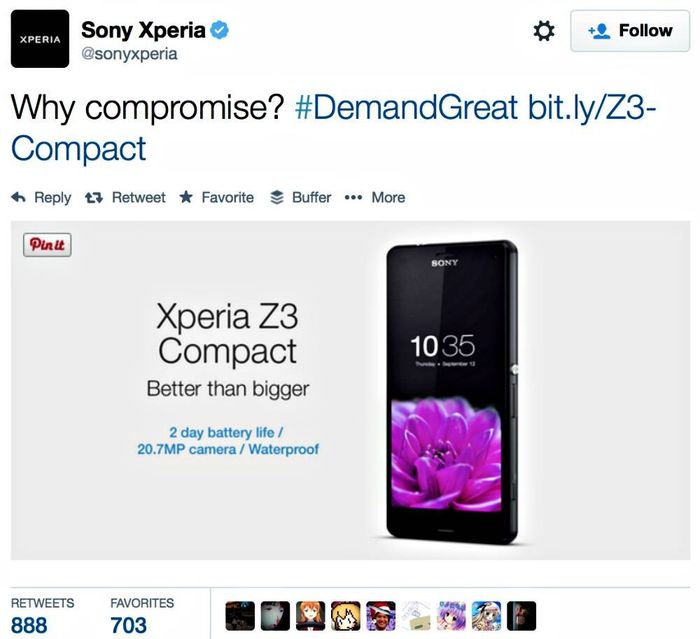Reply to the tweet
The image size is (700, 639).
pyautogui.click(x=41, y=197)
